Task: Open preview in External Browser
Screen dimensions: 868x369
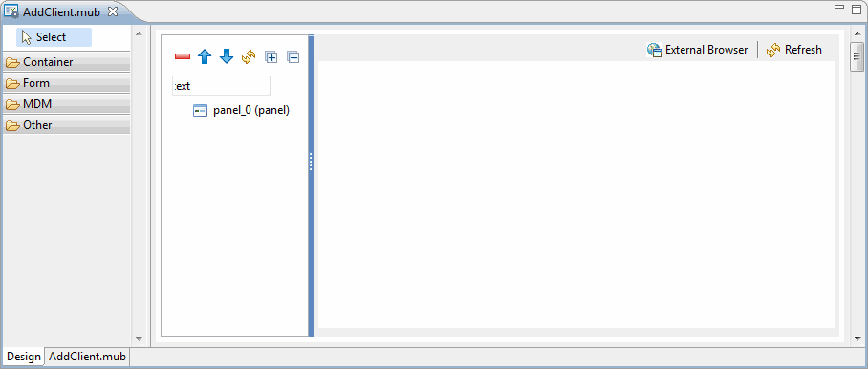Action: tap(698, 50)
